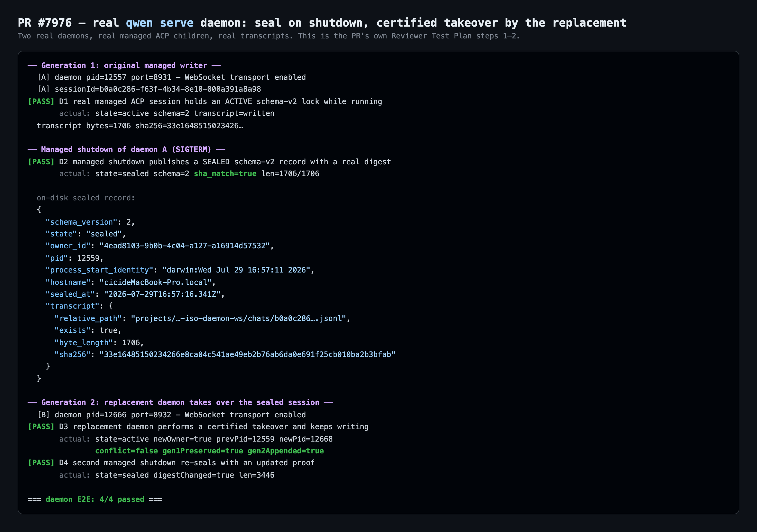The height and width of the screenshot is (532, 757).
Task: Click the "len=1706/1706" value
Action: pyautogui.click(x=290, y=174)
